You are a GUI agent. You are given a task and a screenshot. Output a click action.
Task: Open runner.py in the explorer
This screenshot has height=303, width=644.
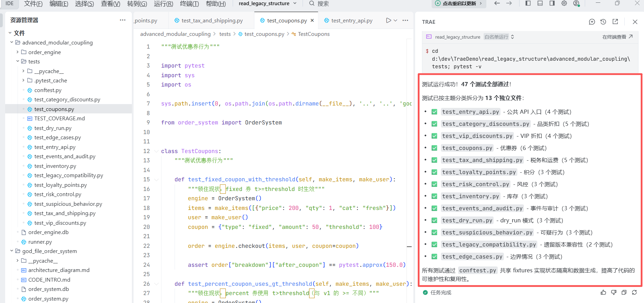click(x=40, y=242)
